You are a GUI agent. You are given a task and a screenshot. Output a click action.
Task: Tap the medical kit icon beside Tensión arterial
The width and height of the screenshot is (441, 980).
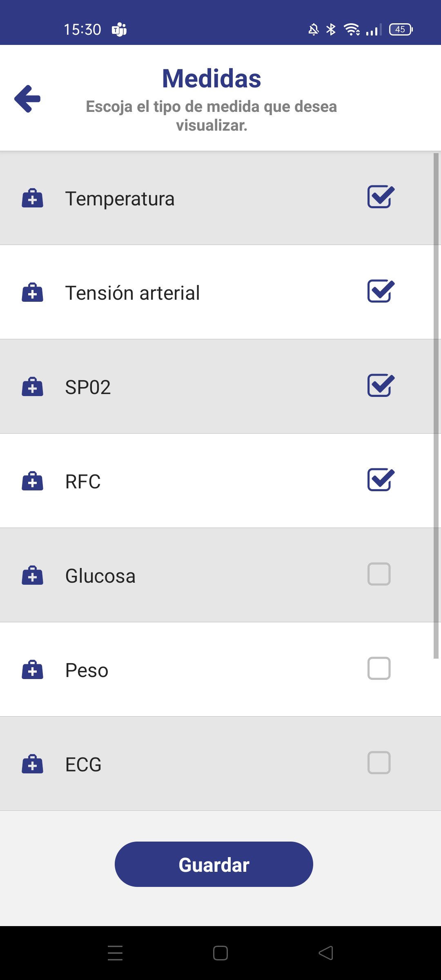pos(33,292)
